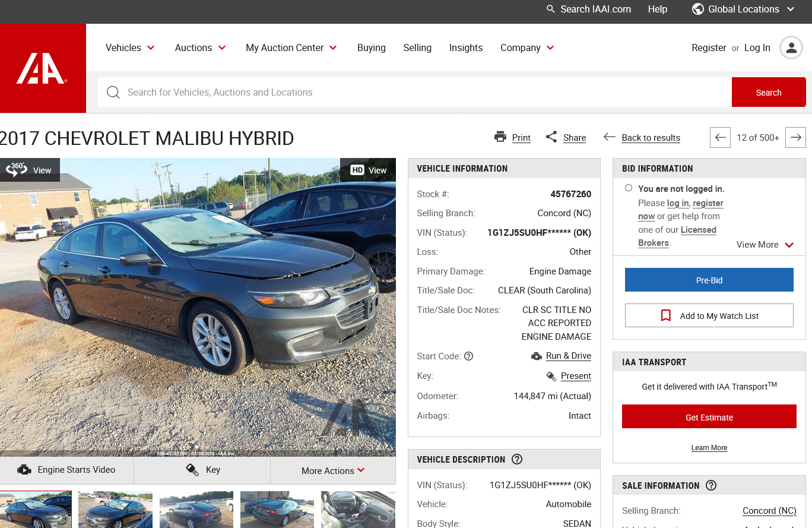Open the Engine Starts Video tab

(67, 470)
